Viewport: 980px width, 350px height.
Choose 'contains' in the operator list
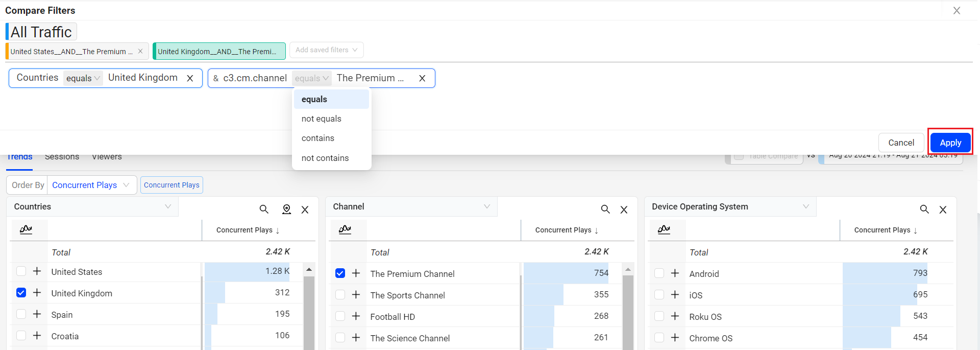pyautogui.click(x=317, y=138)
